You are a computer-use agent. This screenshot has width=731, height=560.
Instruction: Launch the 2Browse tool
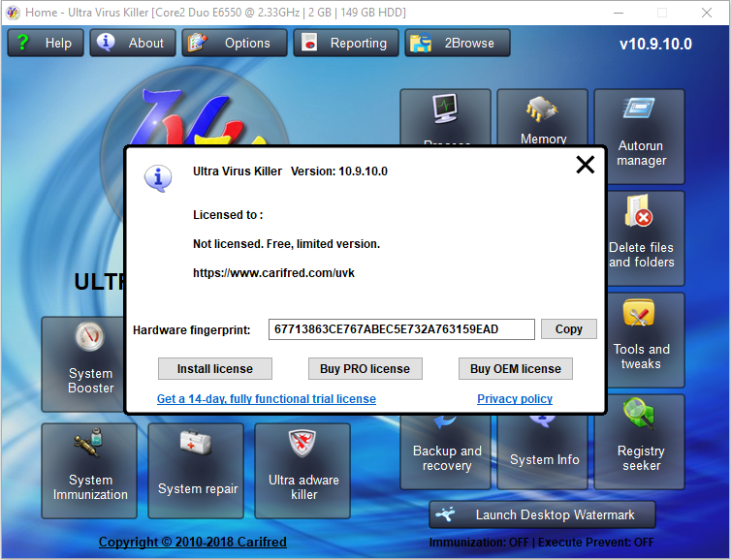click(x=458, y=43)
